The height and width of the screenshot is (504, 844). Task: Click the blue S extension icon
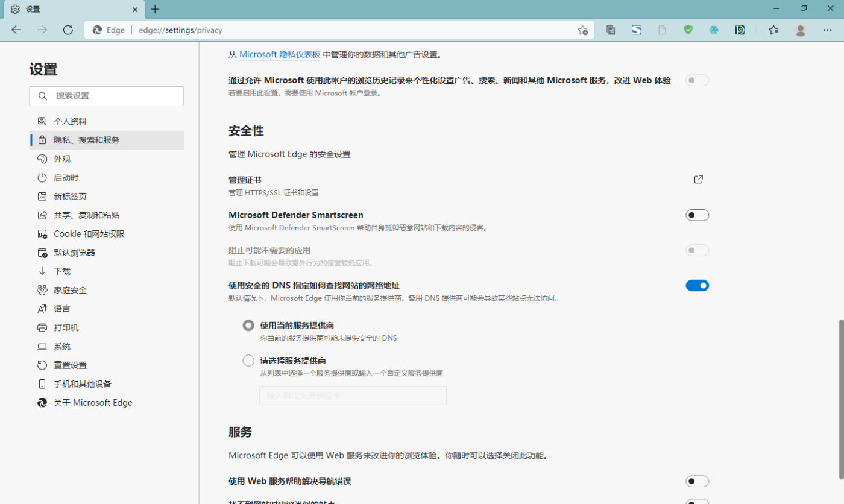637,30
